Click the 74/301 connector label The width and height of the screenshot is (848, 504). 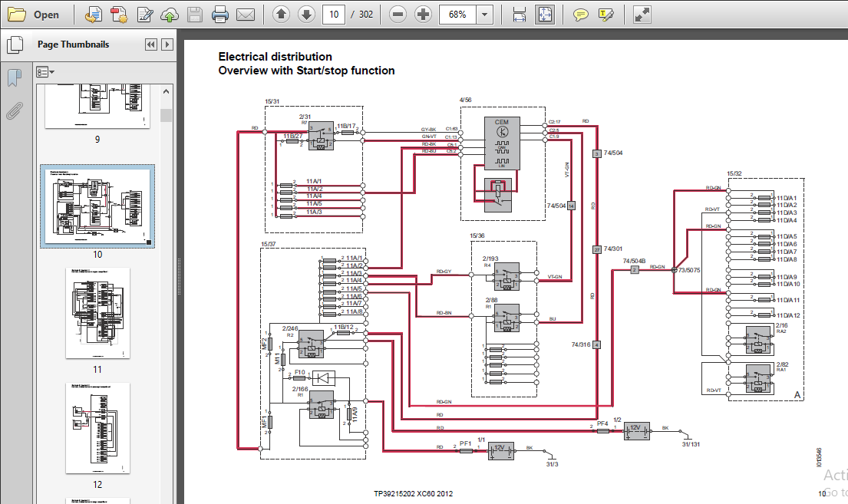[612, 249]
